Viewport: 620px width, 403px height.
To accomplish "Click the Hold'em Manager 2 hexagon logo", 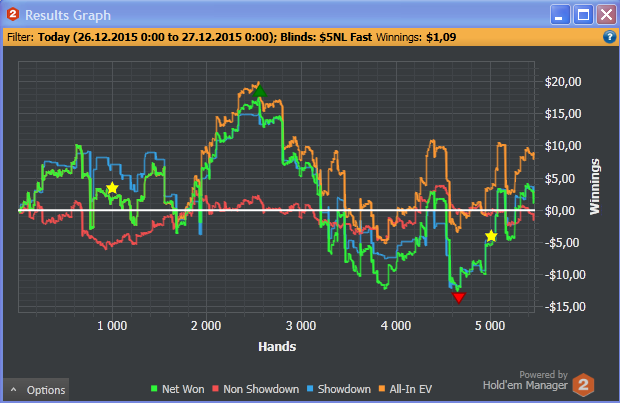I will click(583, 384).
